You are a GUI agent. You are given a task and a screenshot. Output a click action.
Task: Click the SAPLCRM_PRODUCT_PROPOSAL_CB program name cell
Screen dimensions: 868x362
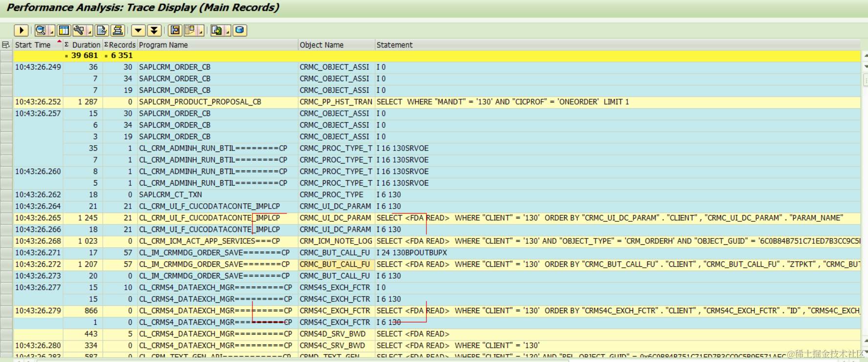tap(217, 102)
